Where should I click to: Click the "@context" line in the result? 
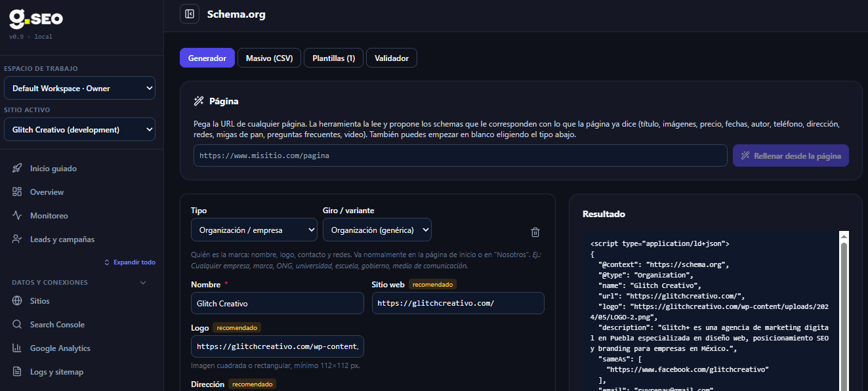coord(663,264)
